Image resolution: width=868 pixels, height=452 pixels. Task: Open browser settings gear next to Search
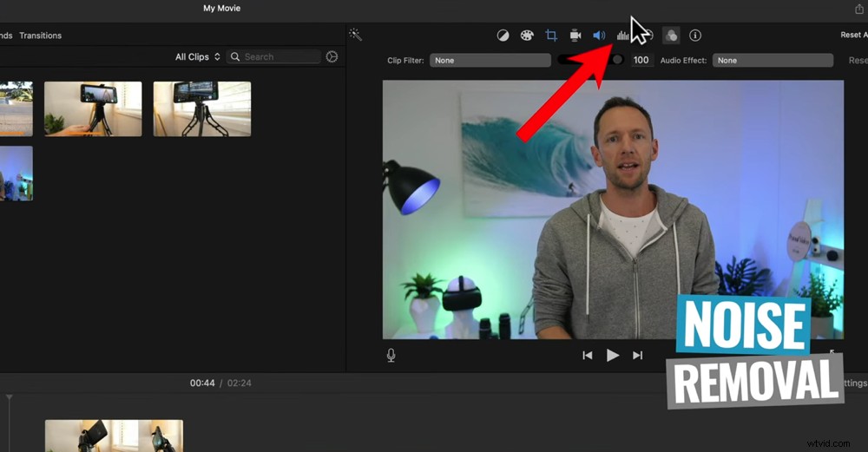[332, 56]
